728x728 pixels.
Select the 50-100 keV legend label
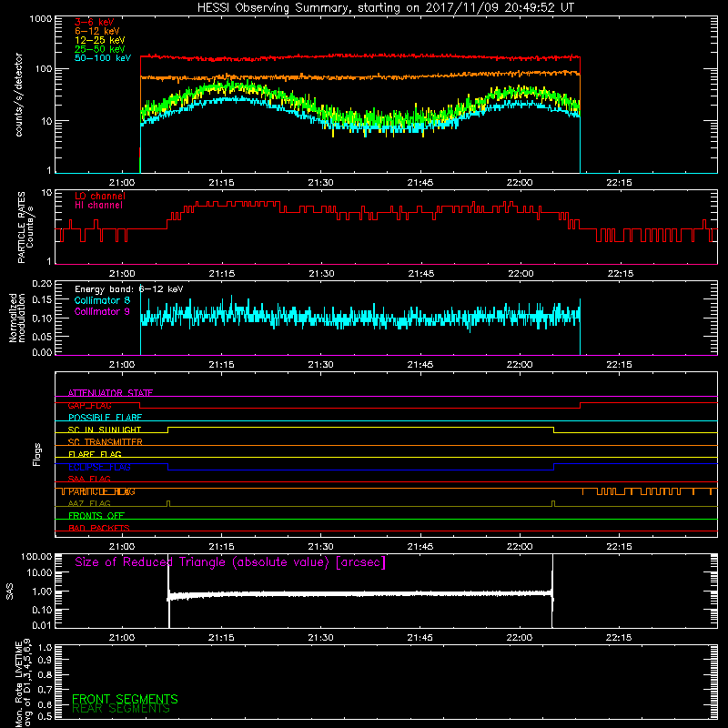pyautogui.click(x=103, y=58)
